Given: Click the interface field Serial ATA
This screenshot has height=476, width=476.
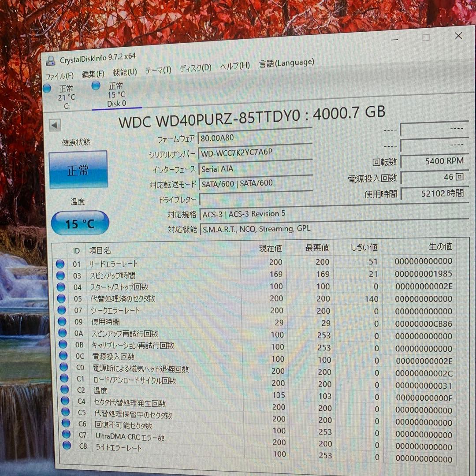Looking at the screenshot, I should [255, 168].
